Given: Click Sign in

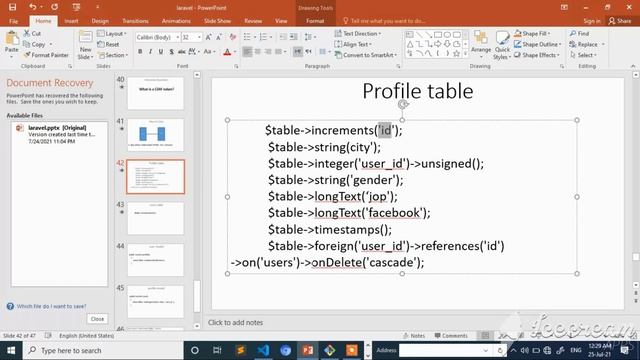Looking at the screenshot, I should pyautogui.click(x=591, y=21).
